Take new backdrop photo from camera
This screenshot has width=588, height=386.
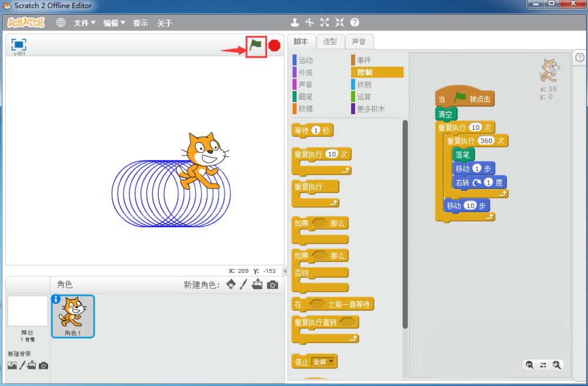coord(44,365)
